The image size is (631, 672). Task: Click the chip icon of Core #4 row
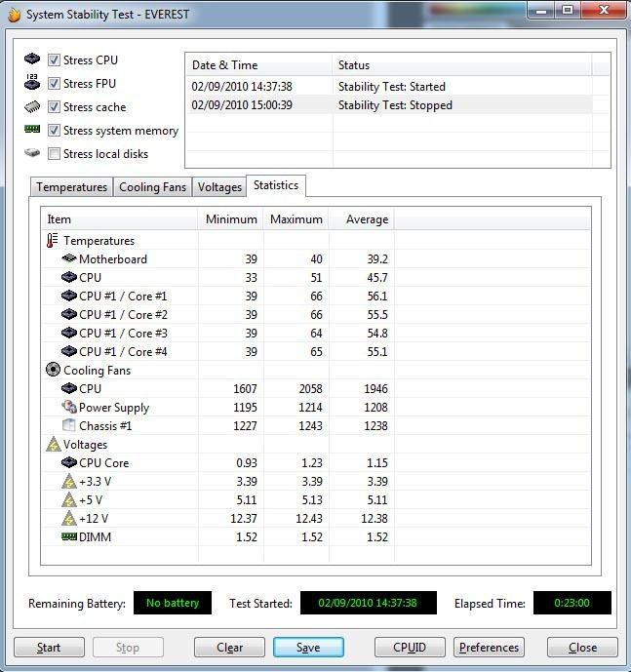[x=69, y=351]
